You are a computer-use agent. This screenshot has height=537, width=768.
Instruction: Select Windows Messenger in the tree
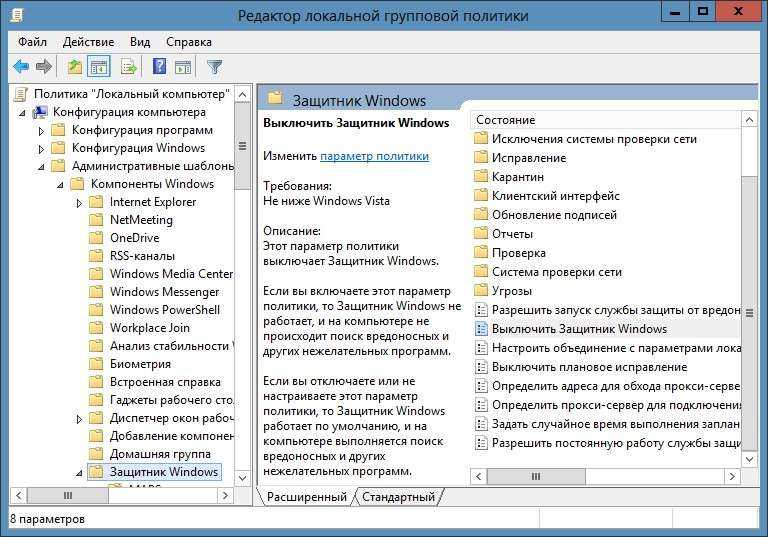click(x=164, y=292)
